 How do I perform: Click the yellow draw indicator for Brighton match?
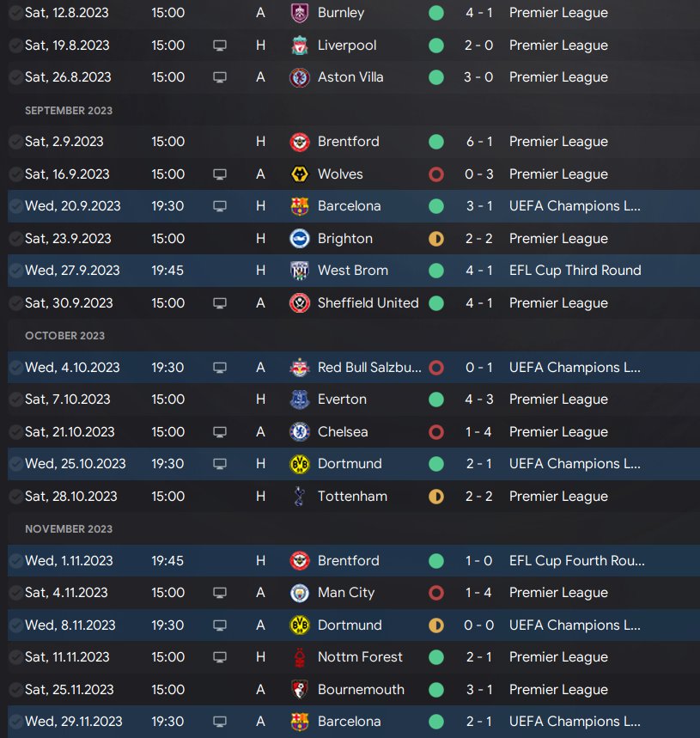pos(436,239)
